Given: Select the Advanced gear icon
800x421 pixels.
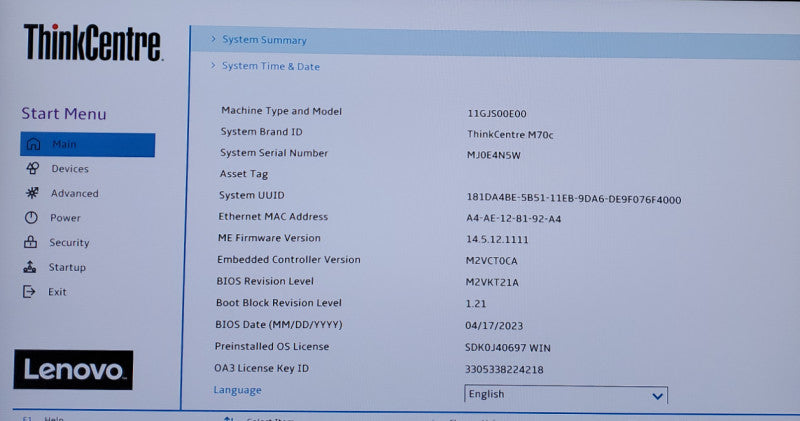Looking at the screenshot, I should click(x=32, y=193).
